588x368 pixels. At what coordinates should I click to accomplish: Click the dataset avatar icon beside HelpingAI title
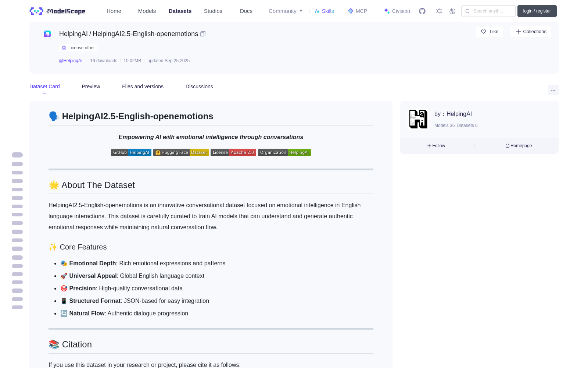pos(47,34)
